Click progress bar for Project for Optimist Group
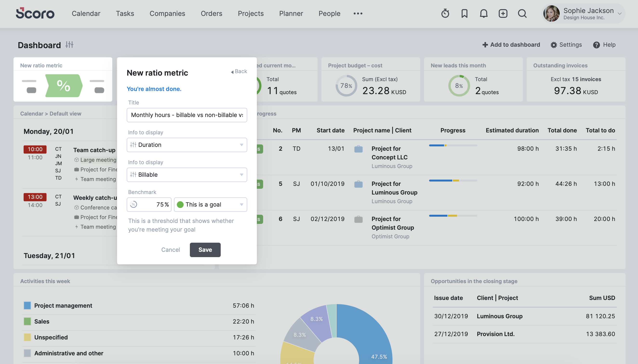The width and height of the screenshot is (638, 364). point(453,215)
